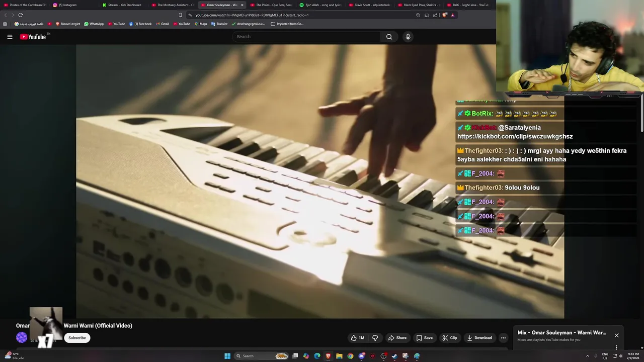Go back in the browser
Image resolution: width=644 pixels, height=362 pixels.
pos(6,15)
